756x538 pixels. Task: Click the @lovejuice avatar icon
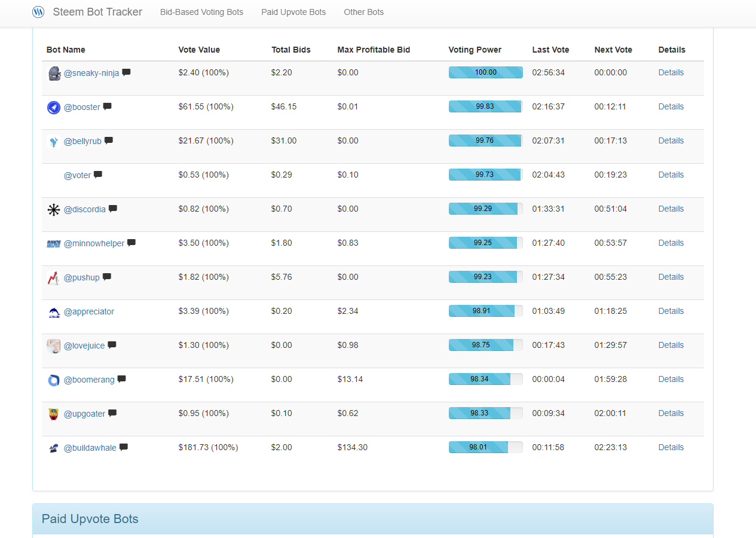(x=54, y=346)
